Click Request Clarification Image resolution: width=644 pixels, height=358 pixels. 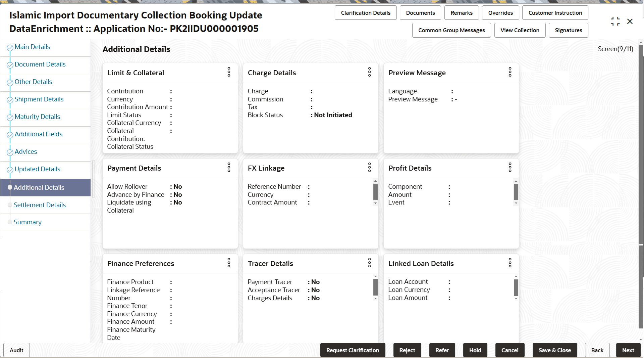353,350
